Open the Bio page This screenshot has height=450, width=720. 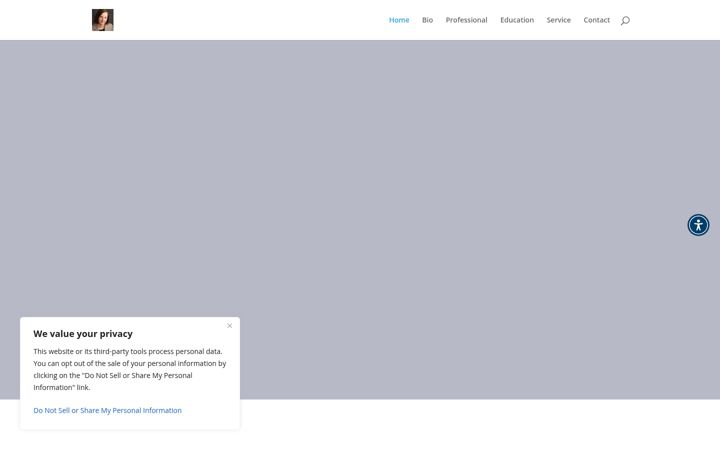click(x=428, y=20)
